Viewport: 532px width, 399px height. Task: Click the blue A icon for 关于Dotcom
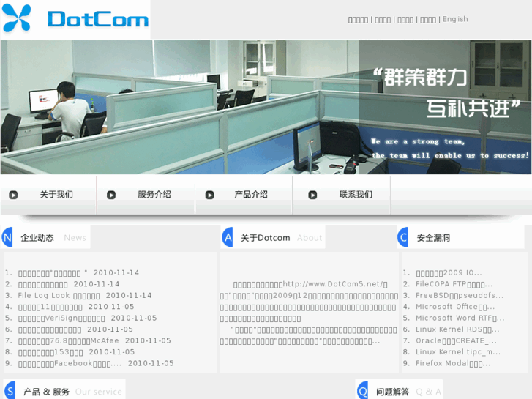click(x=228, y=237)
